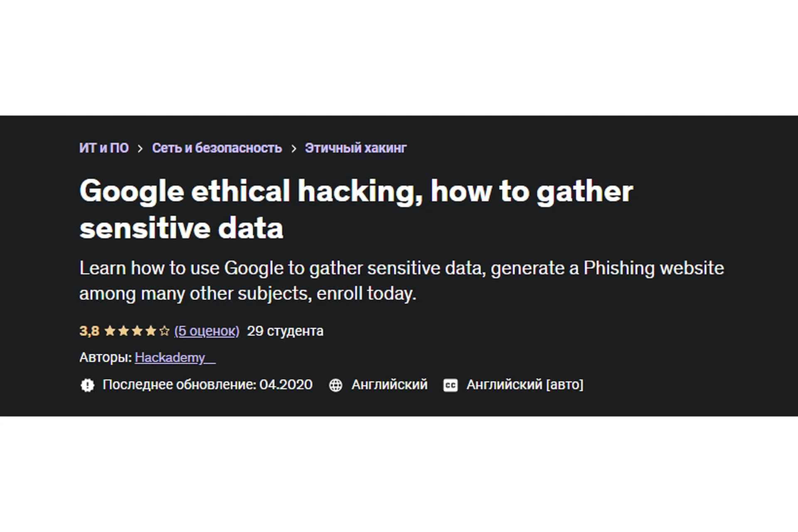Open the '(5 оценок)' ratings link
The height and width of the screenshot is (532, 798).
click(207, 331)
